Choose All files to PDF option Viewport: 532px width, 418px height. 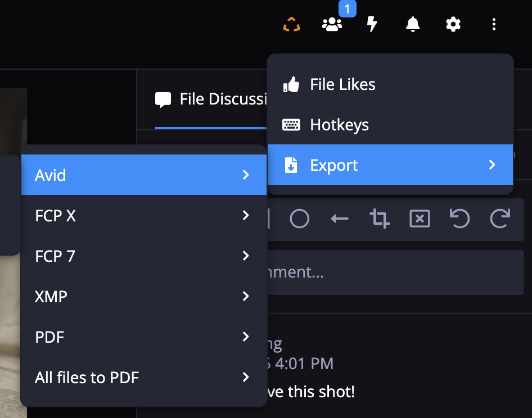144,377
